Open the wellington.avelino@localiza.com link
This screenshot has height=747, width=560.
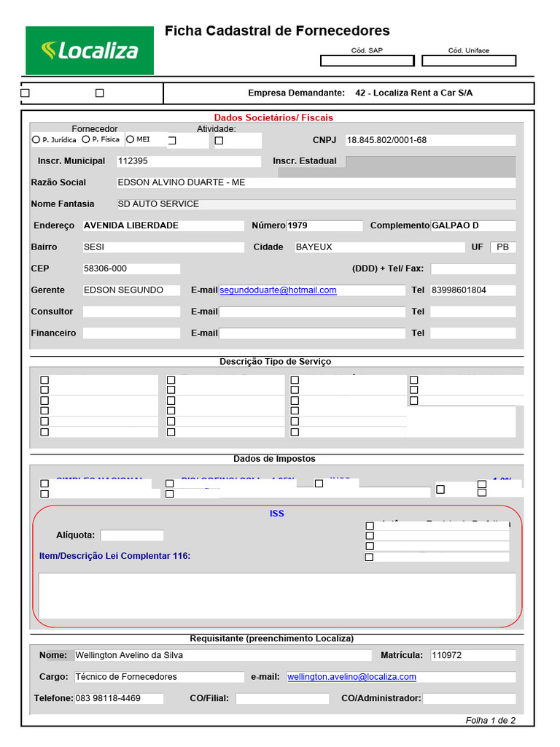tap(352, 677)
